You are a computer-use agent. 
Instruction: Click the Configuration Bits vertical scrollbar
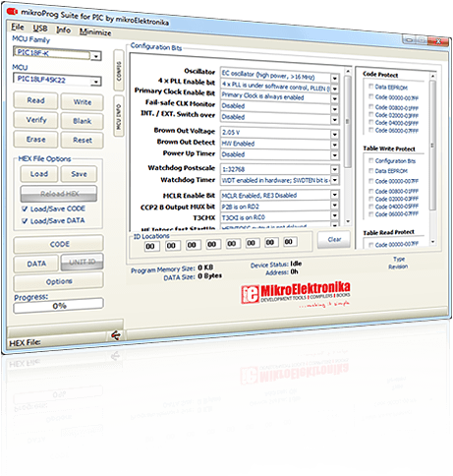348,146
